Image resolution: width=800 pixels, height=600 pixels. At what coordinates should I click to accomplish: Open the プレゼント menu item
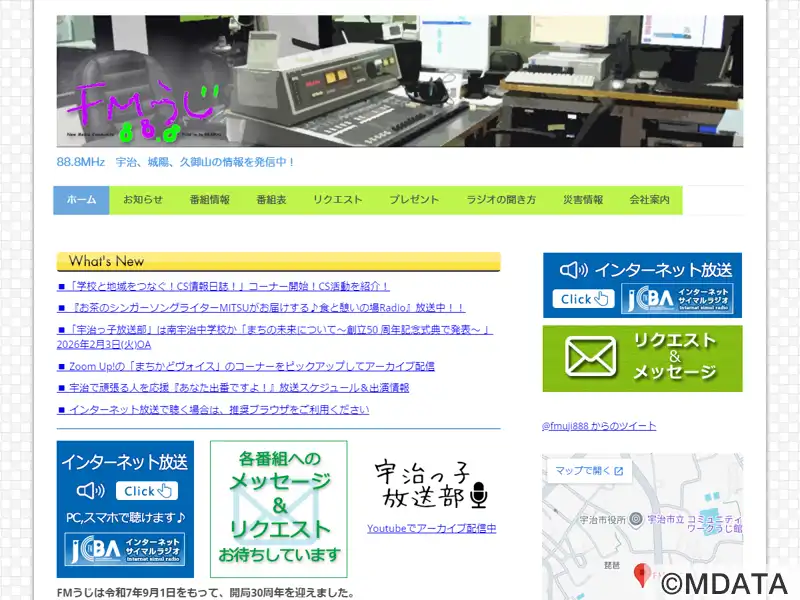tap(414, 200)
